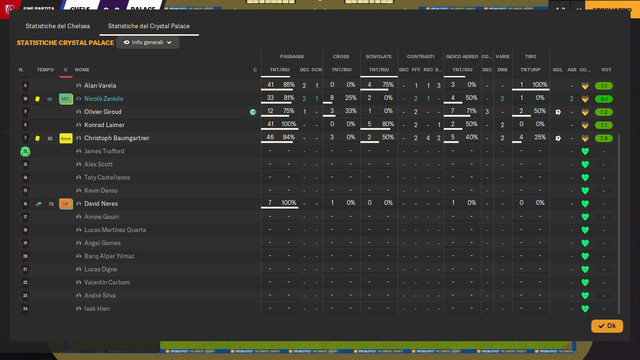Click Kevin Danso's green condition heart
The width and height of the screenshot is (640, 360).
tap(585, 191)
